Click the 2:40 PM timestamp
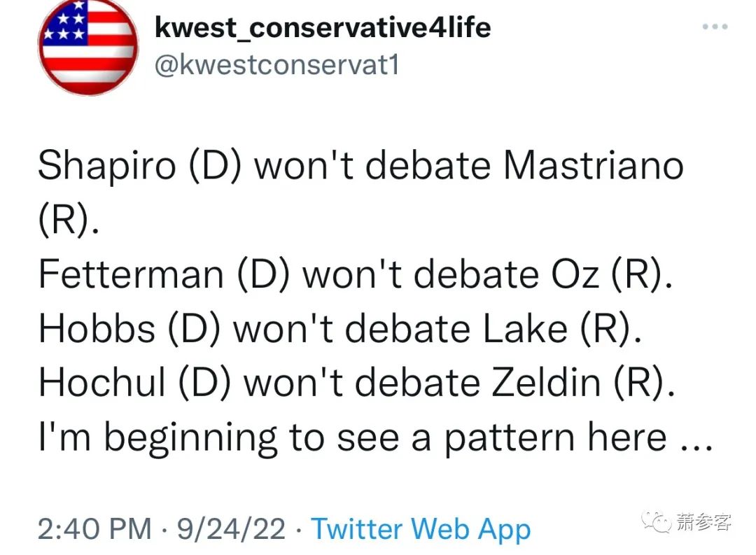Viewport: 756px width, 555px height. (x=94, y=528)
